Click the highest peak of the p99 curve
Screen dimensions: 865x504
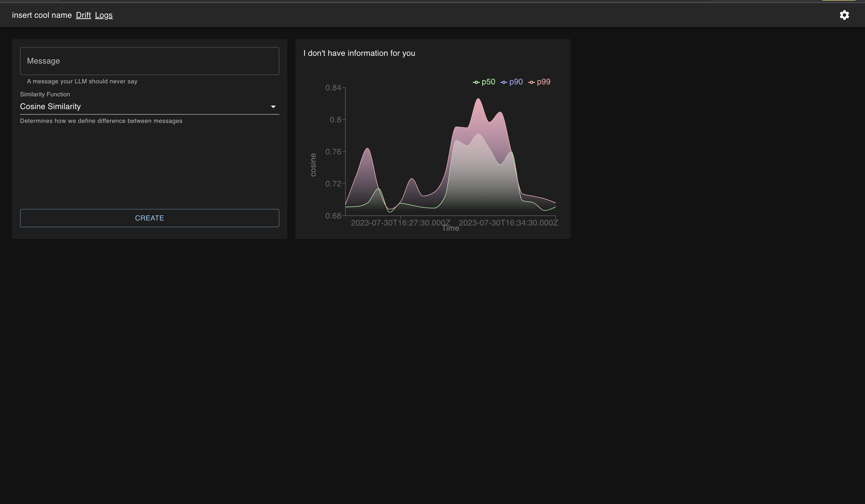[x=478, y=99]
